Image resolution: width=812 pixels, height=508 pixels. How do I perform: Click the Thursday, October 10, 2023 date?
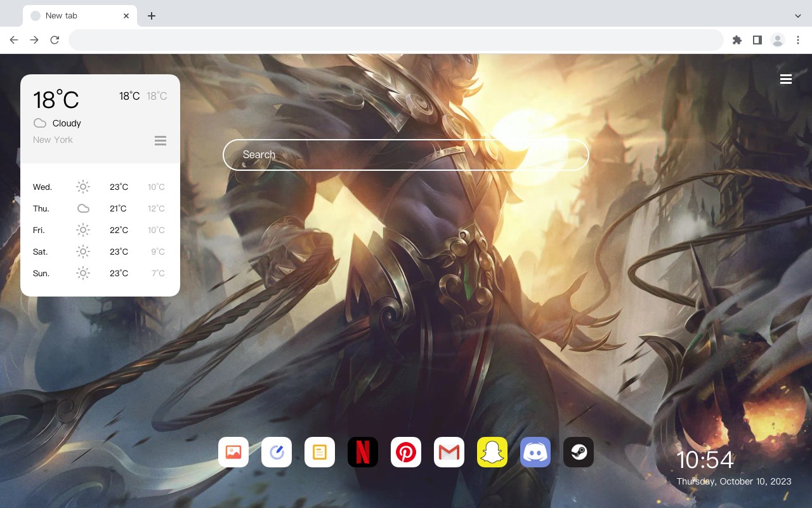coord(734,481)
